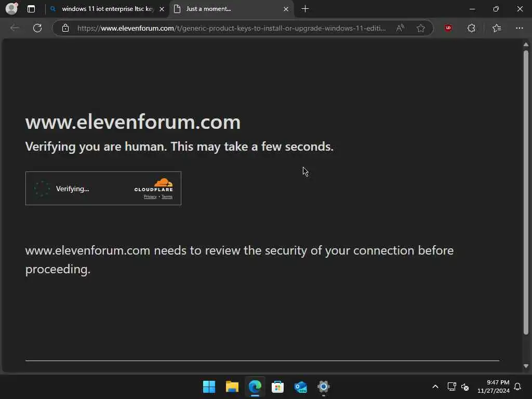Open the Edge profile avatar
This screenshot has width=532, height=399.
[x=12, y=8]
